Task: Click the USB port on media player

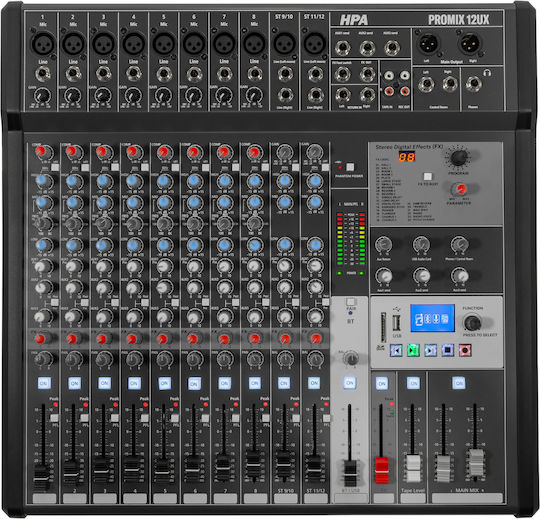Action: (x=396, y=323)
